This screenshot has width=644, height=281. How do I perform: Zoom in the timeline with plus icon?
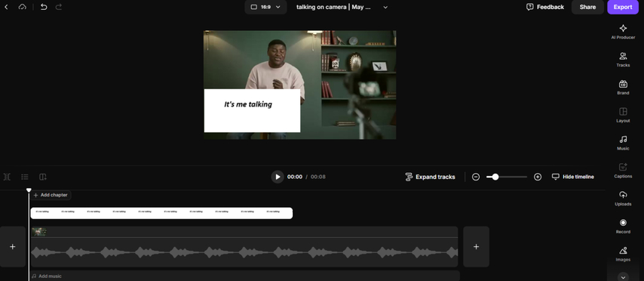(537, 177)
